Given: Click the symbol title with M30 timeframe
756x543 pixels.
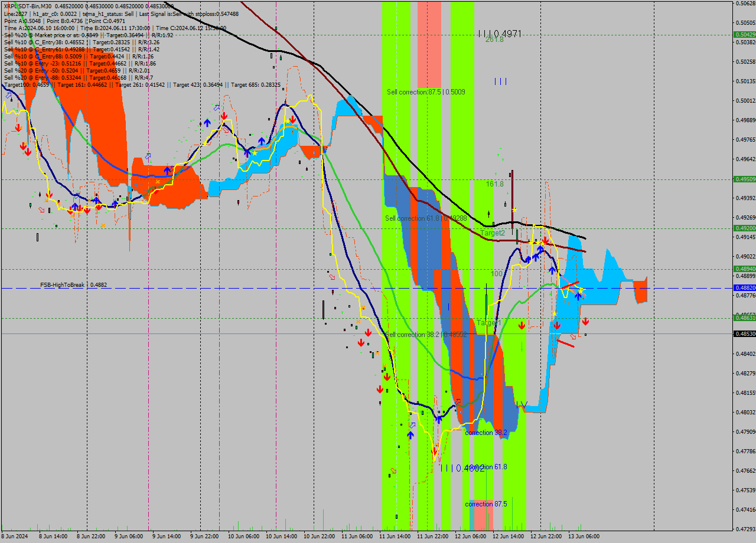Looking at the screenshot, I should [x=28, y=6].
